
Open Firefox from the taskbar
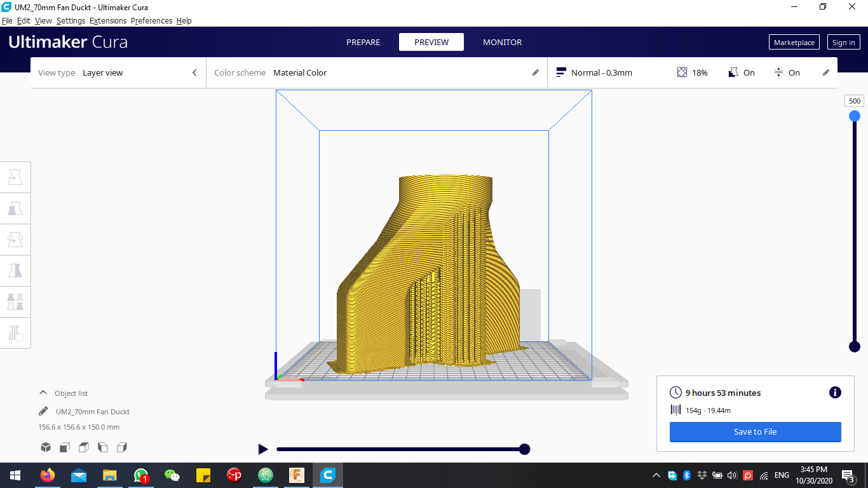tap(48, 475)
